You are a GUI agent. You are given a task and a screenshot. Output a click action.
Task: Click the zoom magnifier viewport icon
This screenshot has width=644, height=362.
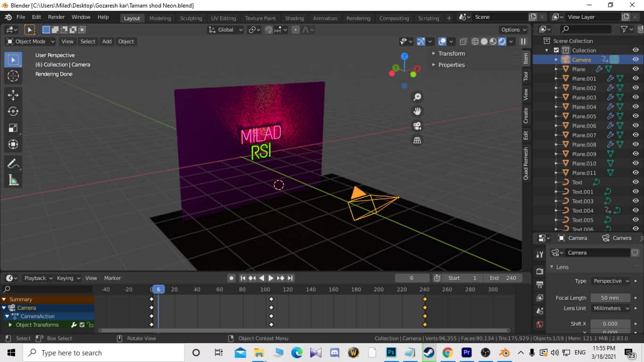tap(417, 97)
